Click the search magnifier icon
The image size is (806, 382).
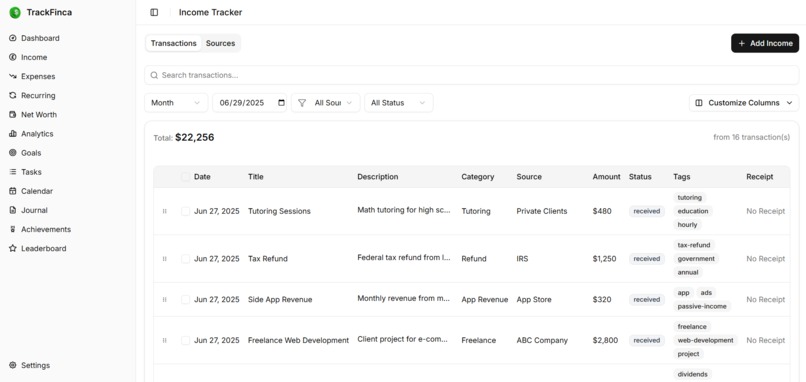(154, 75)
